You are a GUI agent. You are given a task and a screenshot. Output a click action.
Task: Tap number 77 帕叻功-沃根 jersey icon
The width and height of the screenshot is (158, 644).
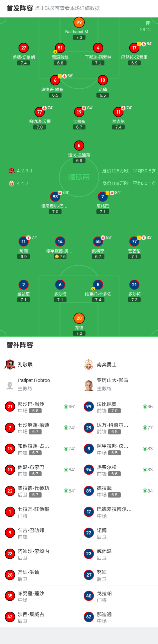40,112
